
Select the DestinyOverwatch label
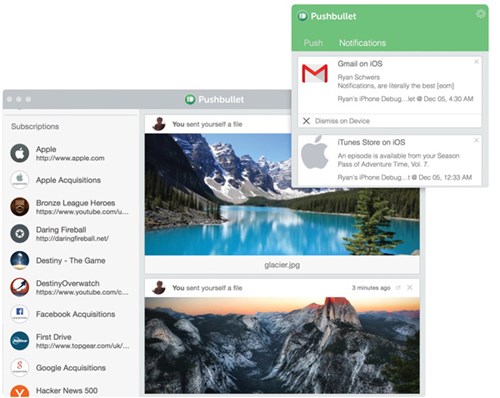[x=68, y=283]
